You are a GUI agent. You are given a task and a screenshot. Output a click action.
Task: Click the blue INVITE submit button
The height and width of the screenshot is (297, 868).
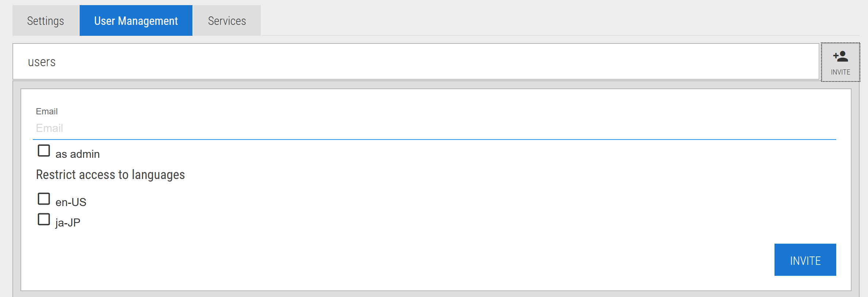click(x=805, y=260)
